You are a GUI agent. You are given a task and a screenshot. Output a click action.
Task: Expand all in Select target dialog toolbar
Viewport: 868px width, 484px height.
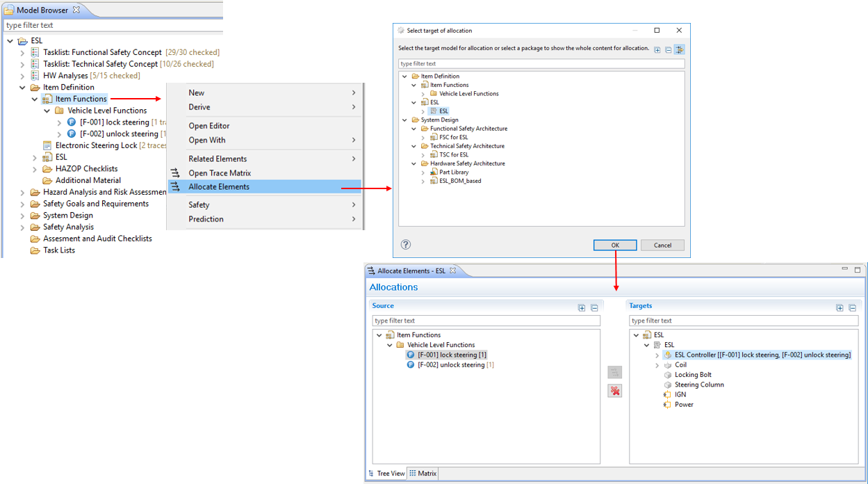click(x=657, y=49)
